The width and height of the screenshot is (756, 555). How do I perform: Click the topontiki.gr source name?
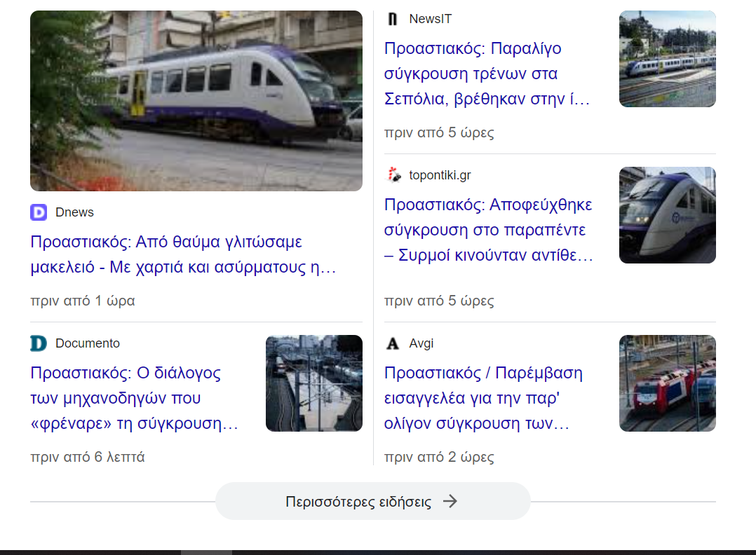click(440, 175)
